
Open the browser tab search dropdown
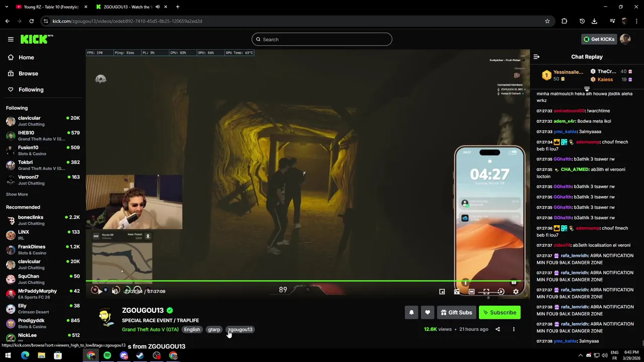[x=6, y=7]
